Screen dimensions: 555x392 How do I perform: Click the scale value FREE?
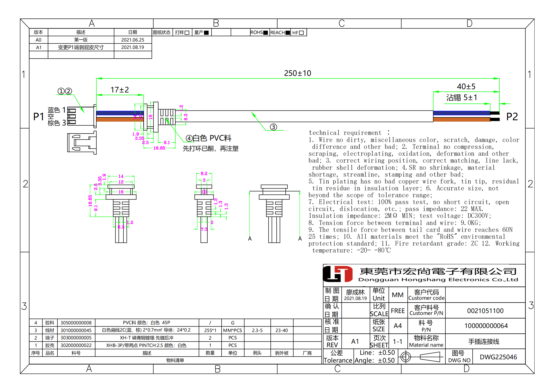coord(398,311)
